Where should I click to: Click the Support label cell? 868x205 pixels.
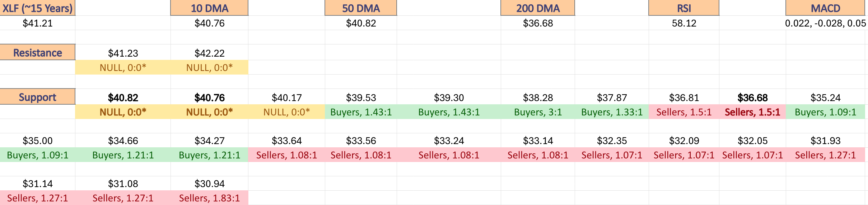[37, 97]
